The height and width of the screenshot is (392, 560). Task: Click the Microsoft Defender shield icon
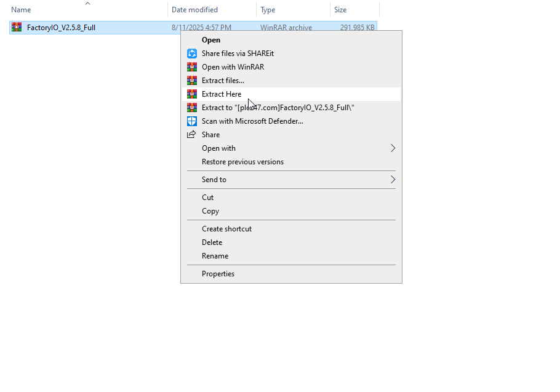point(192,121)
